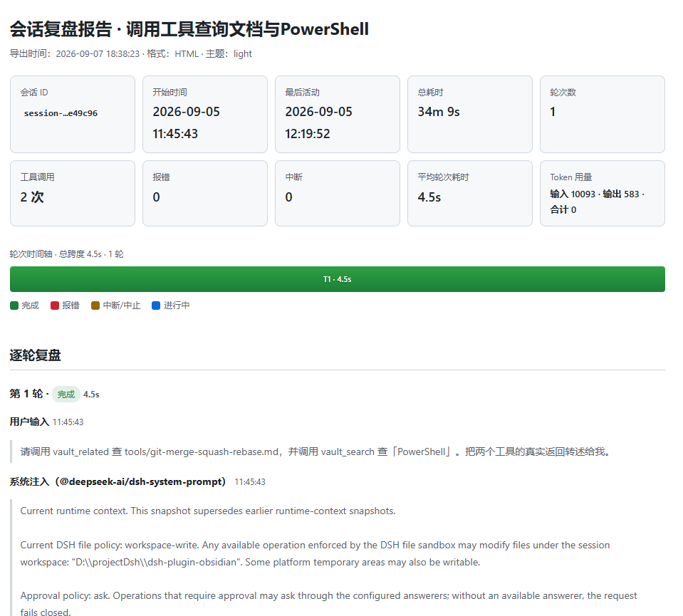Click the red 报错 legend swatch

pyautogui.click(x=54, y=306)
